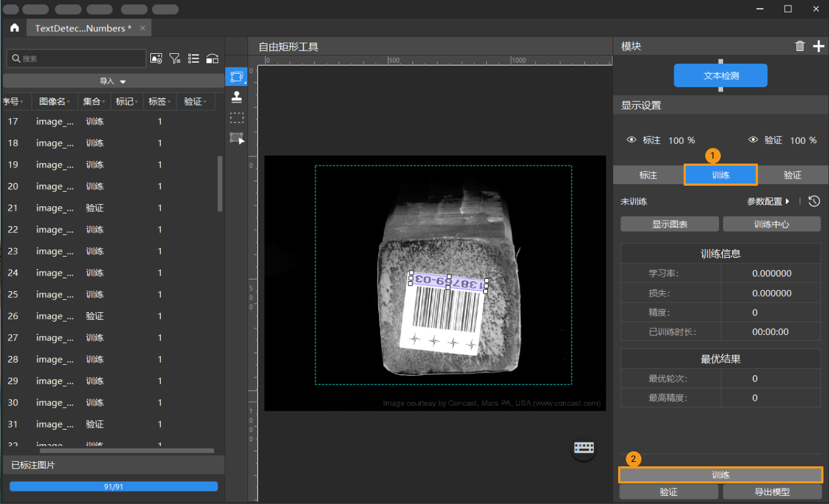The height and width of the screenshot is (504, 829).
Task: Click the 文本检测 module block
Action: [x=721, y=75]
